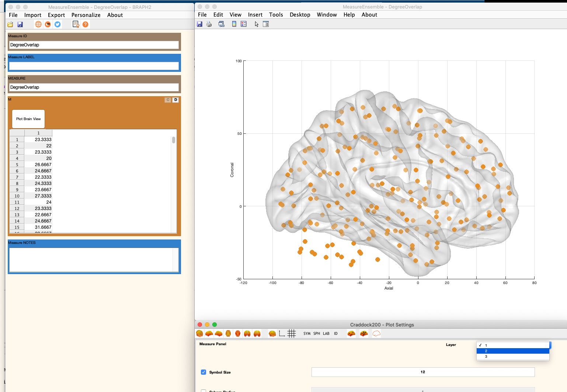
Task: Toggle LAB labels in the plot toolbar
Action: [x=326, y=333]
